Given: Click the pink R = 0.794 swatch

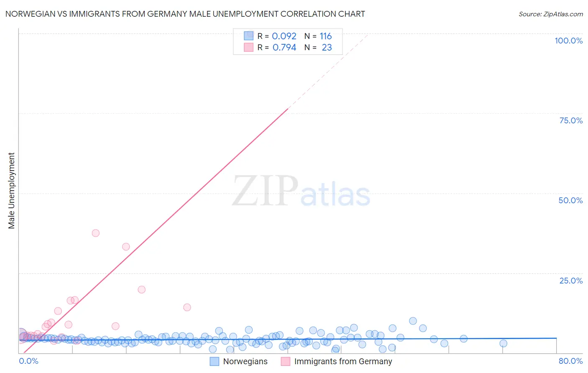Looking at the screenshot, I should 249,47.
